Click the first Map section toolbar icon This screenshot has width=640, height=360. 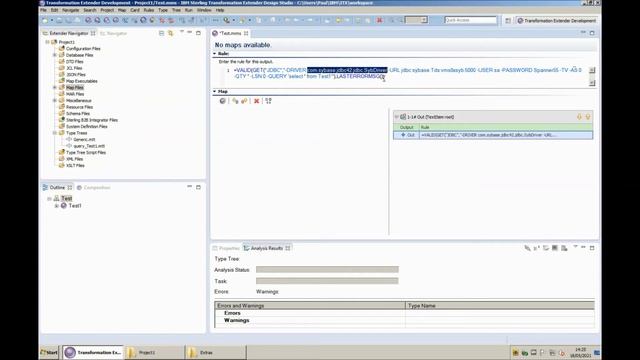222,101
